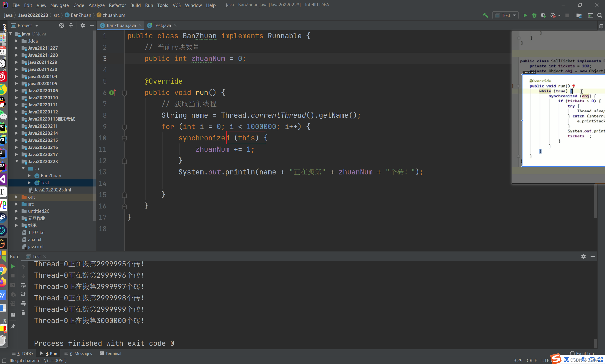This screenshot has height=364, width=605.
Task: Click the locate file crosshair icon in Project panel
Action: coord(61,25)
